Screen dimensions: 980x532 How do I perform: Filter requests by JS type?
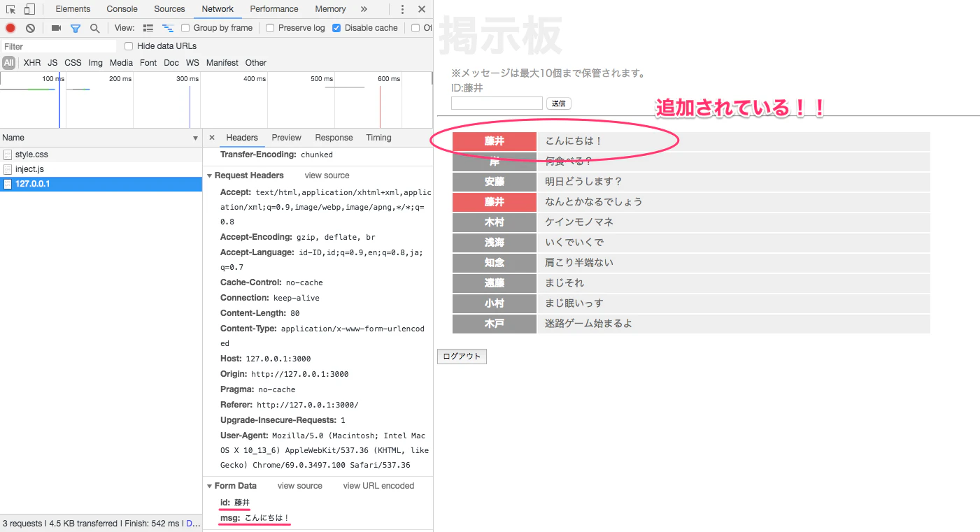(x=52, y=63)
